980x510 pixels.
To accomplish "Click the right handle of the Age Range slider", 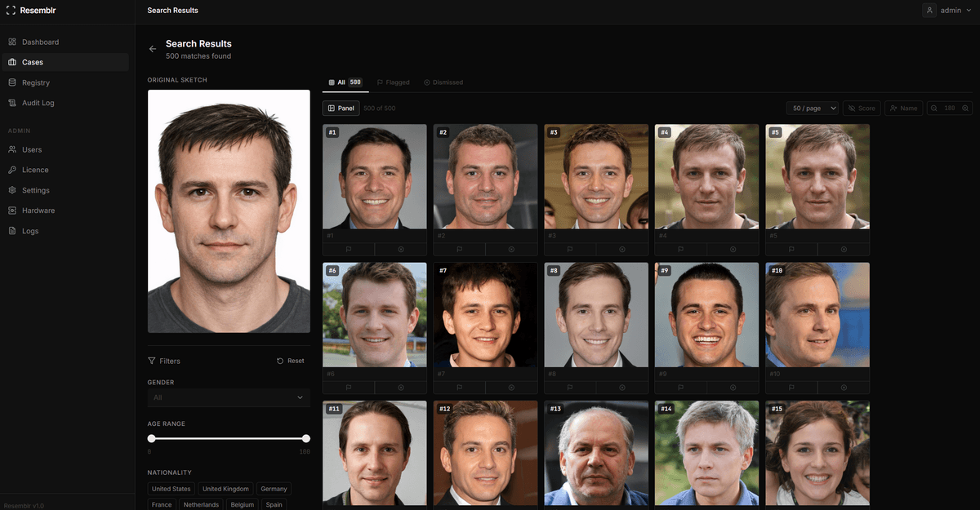I will [306, 438].
